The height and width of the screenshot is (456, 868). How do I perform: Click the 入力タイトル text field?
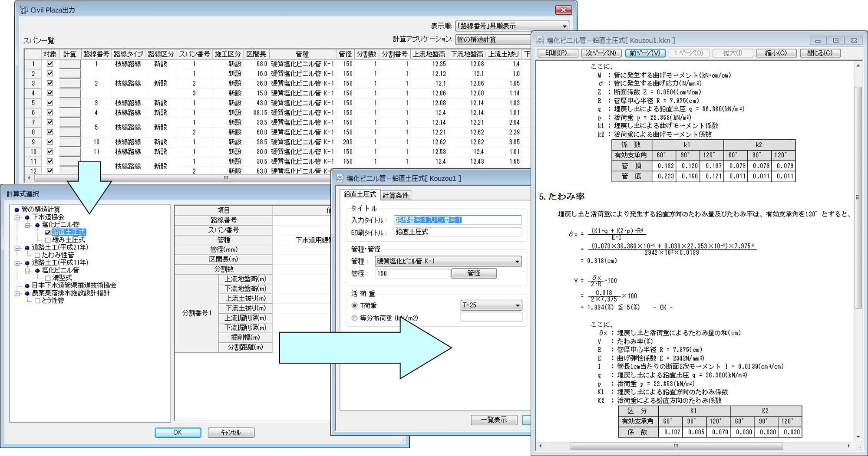click(x=457, y=220)
